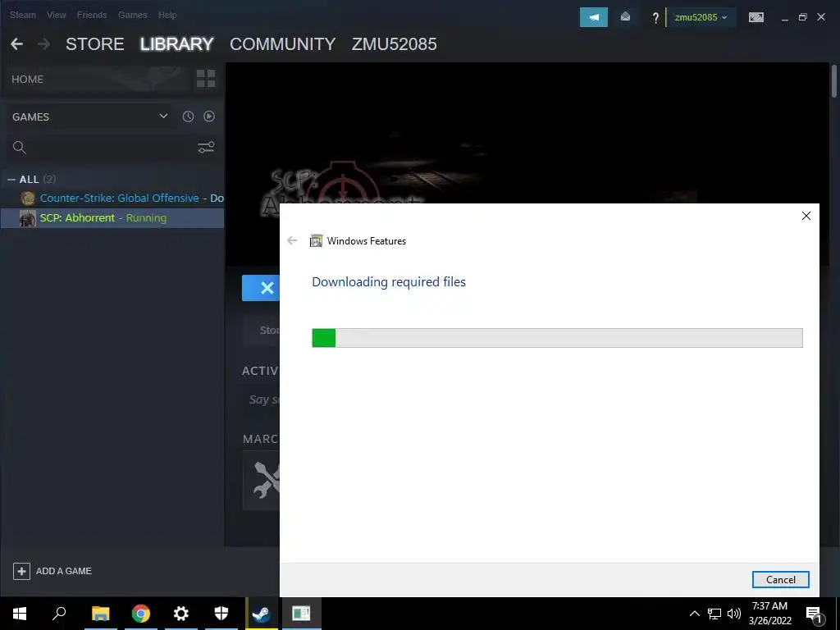
Task: Switch to Big Picture mode icon
Action: point(756,17)
